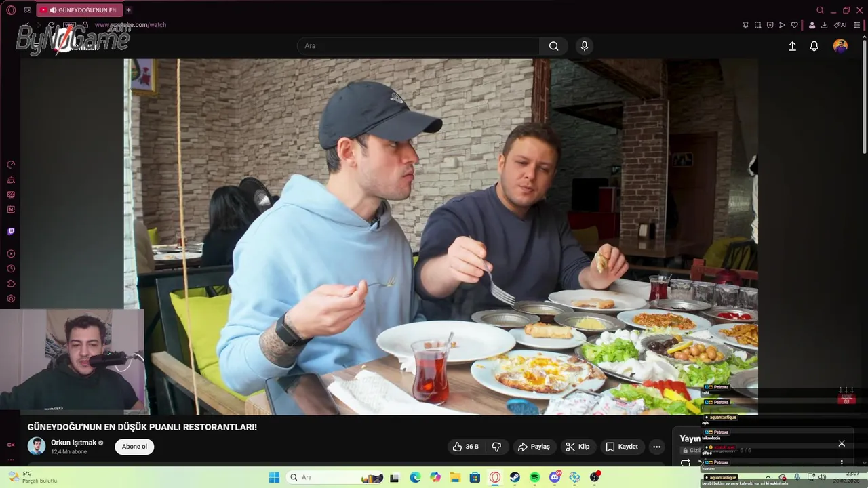868x488 pixels.
Task: Create a clip with Klip
Action: point(578,447)
